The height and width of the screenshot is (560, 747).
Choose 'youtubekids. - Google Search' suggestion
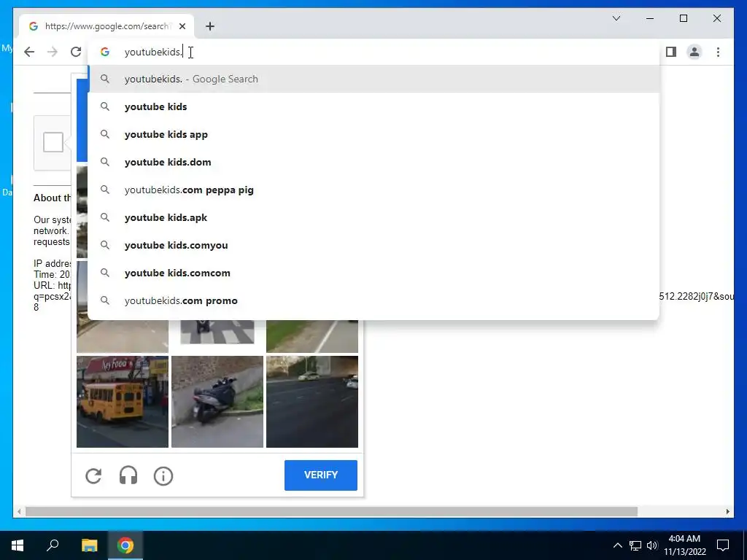coord(374,79)
